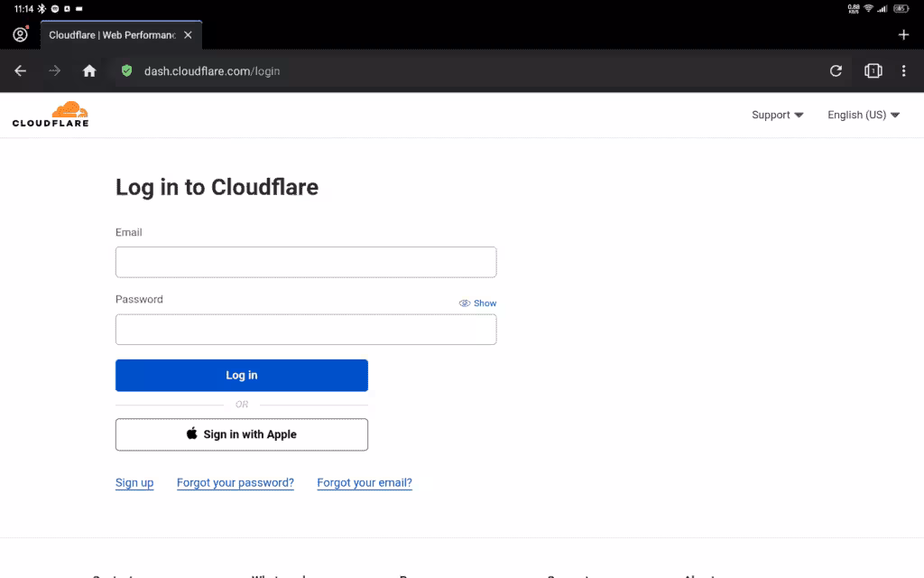Open Forgot your email link

(365, 483)
